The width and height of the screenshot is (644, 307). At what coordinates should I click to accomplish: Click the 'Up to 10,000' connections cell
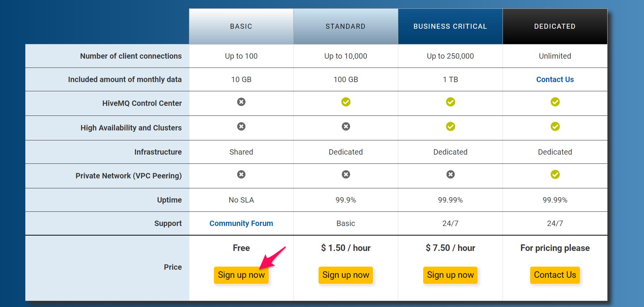pos(346,56)
